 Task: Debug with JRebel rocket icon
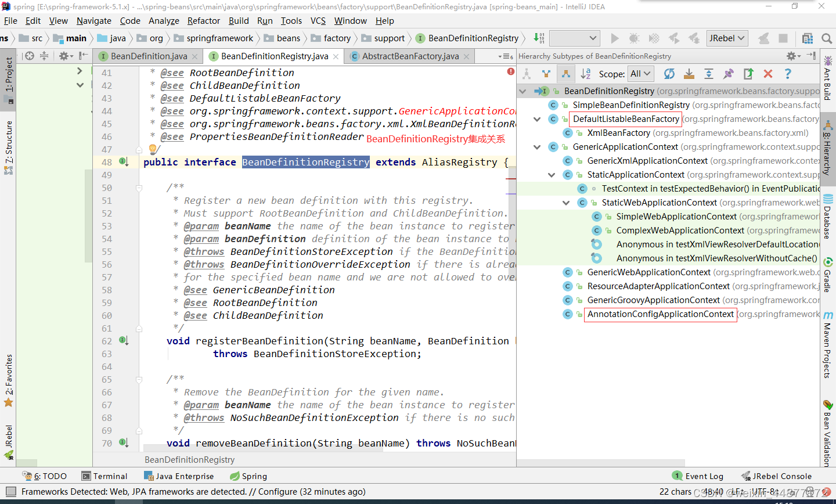pos(693,38)
